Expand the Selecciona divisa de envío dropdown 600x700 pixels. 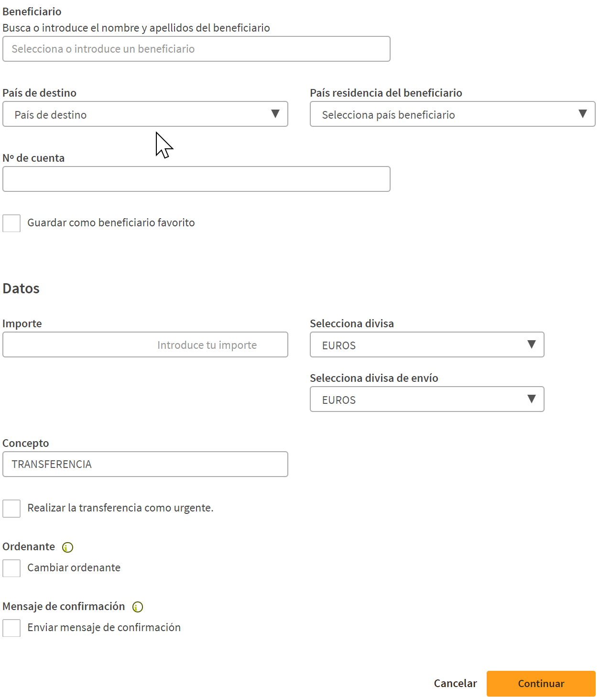coord(427,399)
